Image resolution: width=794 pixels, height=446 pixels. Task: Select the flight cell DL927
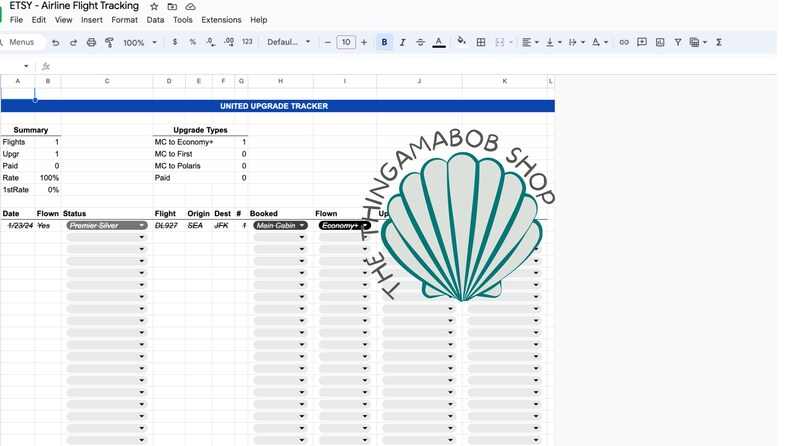tap(169, 225)
